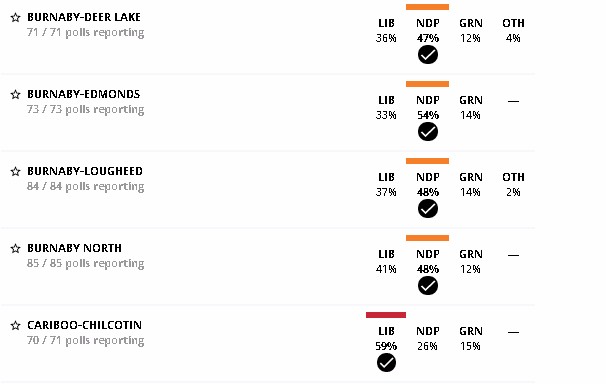The image size is (606, 384).
Task: Open the Cariboo-Chilcotin riding title
Action: pos(84,325)
